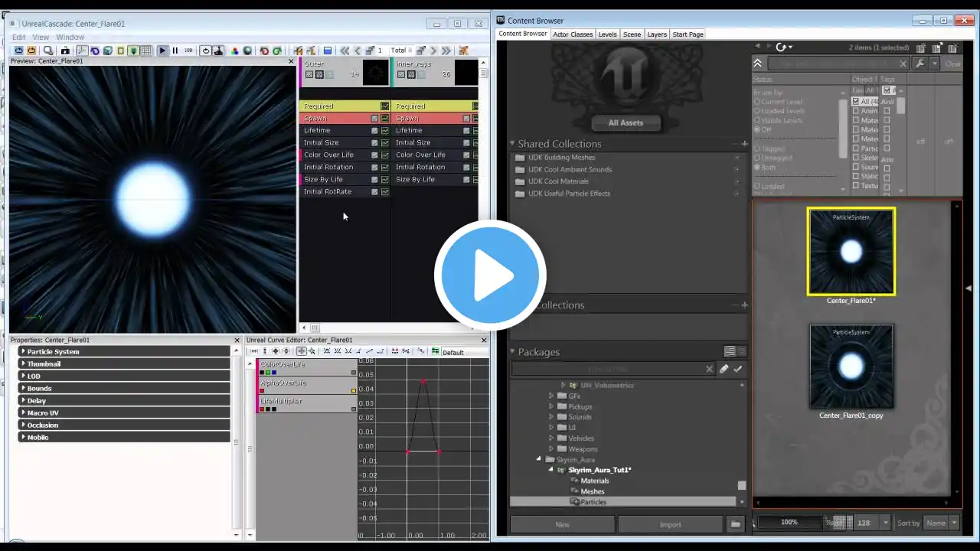
Task: Expand the LOD properties section
Action: point(124,376)
